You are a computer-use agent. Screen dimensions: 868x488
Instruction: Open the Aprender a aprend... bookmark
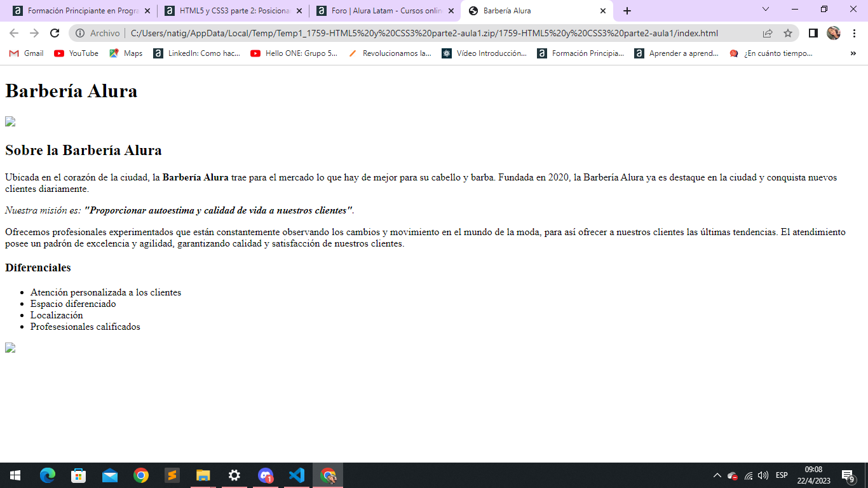pyautogui.click(x=677, y=53)
